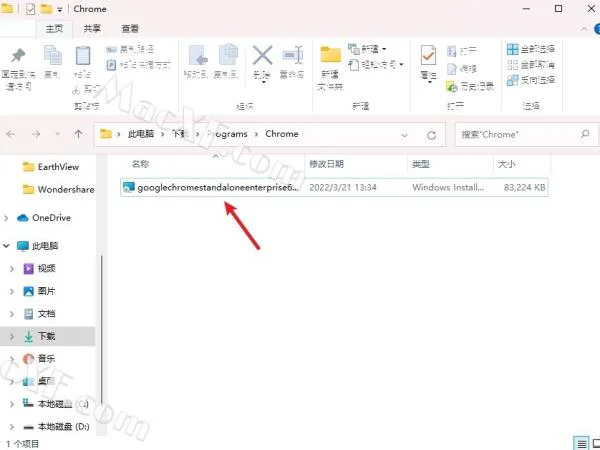Screen dimensions: 600x450
Task: Click the Cut scissors icon
Action: pos(77,90)
